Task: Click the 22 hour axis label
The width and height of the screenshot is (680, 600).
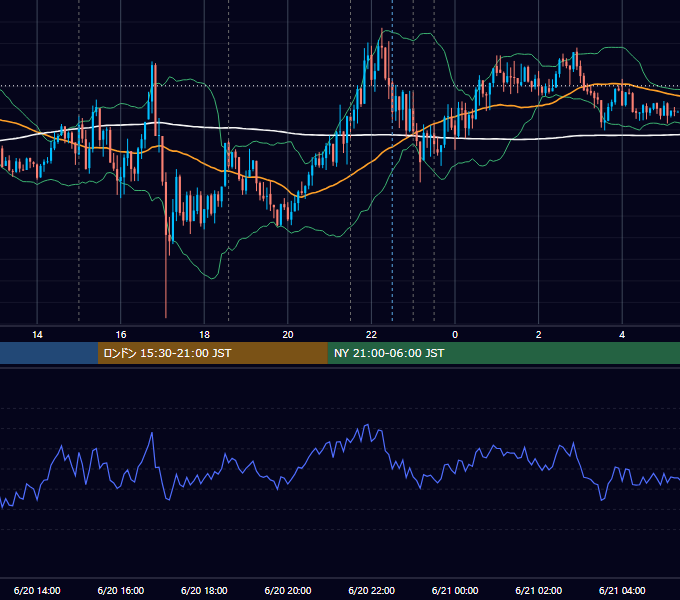Action: (371, 335)
